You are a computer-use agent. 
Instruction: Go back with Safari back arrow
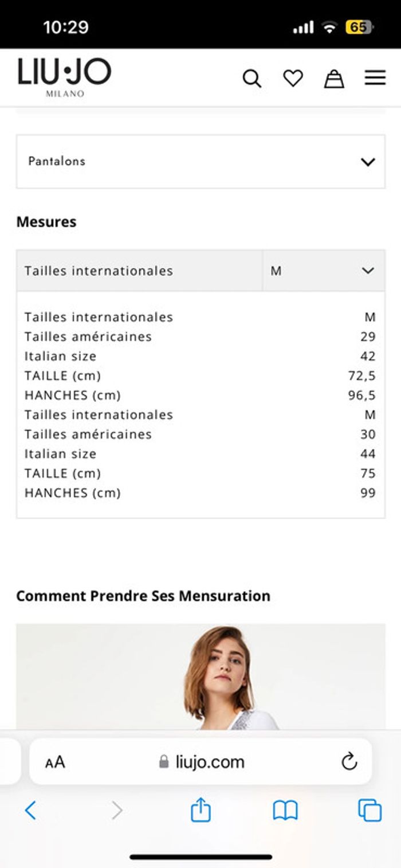tap(31, 810)
